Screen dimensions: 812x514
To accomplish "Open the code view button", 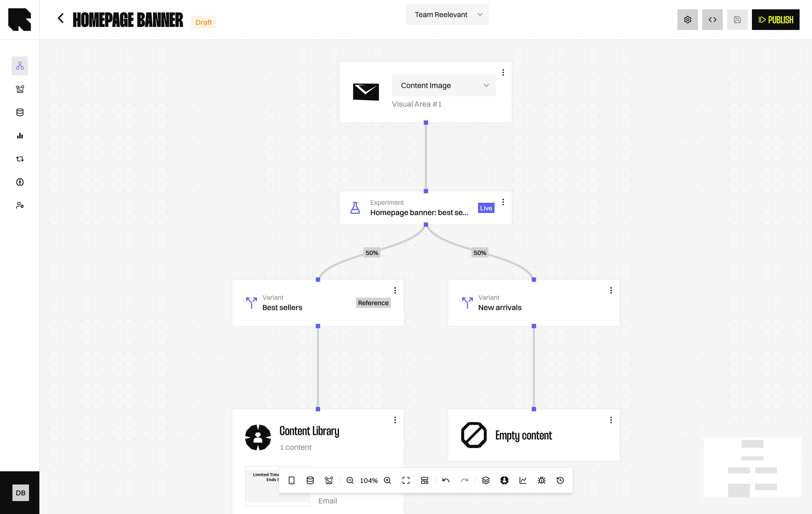I will (713, 20).
